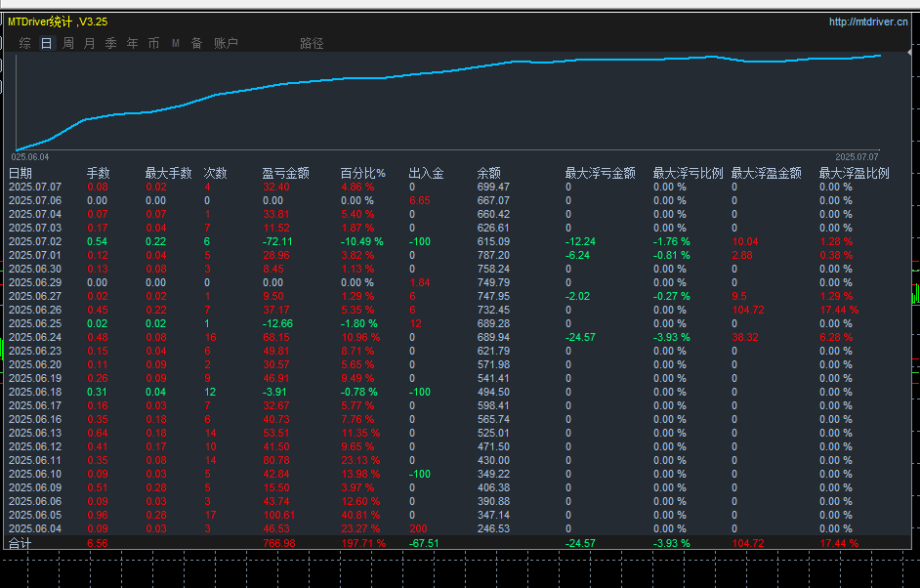Image resolution: width=920 pixels, height=588 pixels.
Task: Click the 最大手数 column header
Action: [x=168, y=173]
